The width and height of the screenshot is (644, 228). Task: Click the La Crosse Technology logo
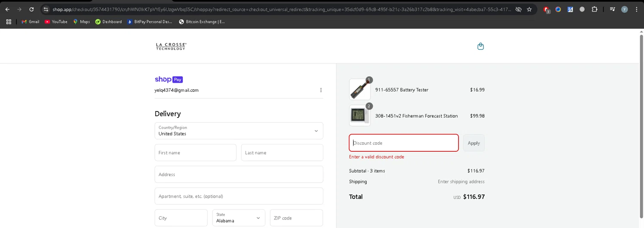(x=171, y=46)
